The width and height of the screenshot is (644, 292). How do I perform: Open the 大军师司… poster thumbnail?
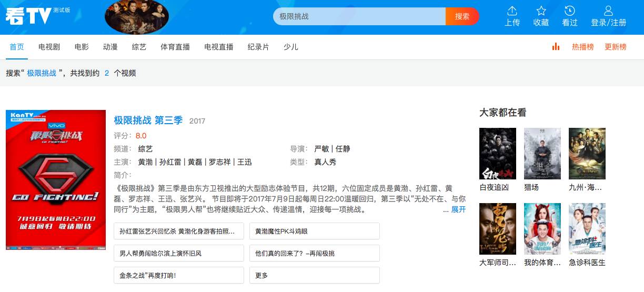click(x=498, y=229)
